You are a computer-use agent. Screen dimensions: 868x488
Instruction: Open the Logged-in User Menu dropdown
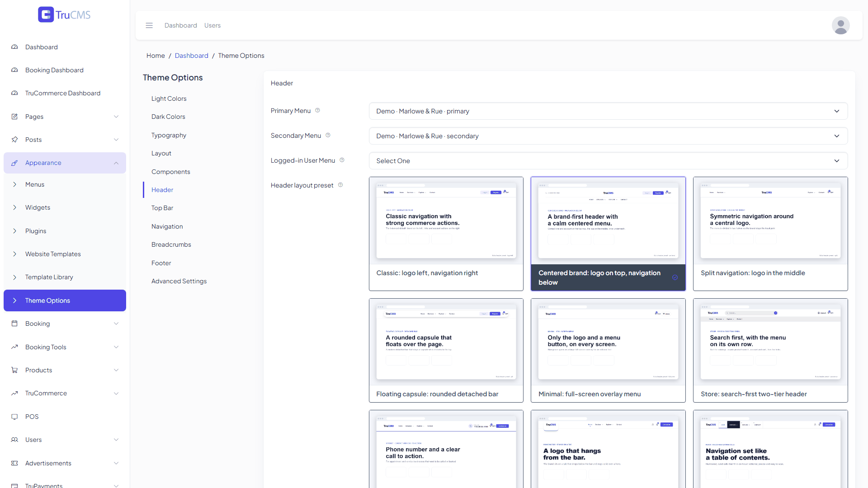tap(608, 161)
